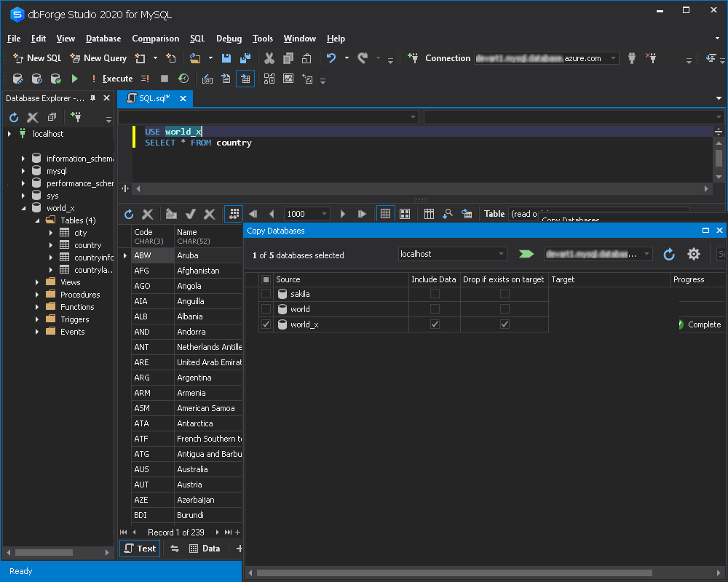Click the green copy arrow in Copy Databases

pos(526,254)
